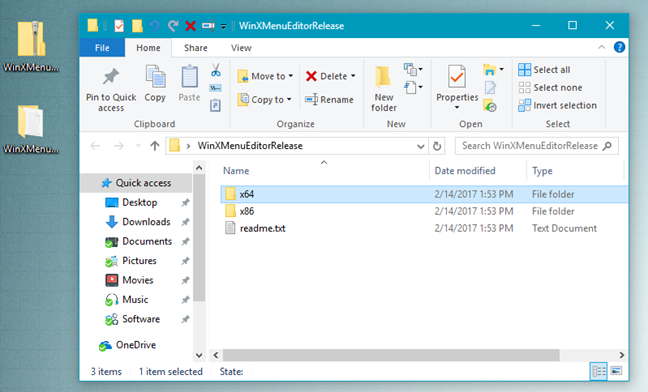Open the Easy access icon menu
The width and height of the screenshot is (648, 392).
pyautogui.click(x=413, y=88)
